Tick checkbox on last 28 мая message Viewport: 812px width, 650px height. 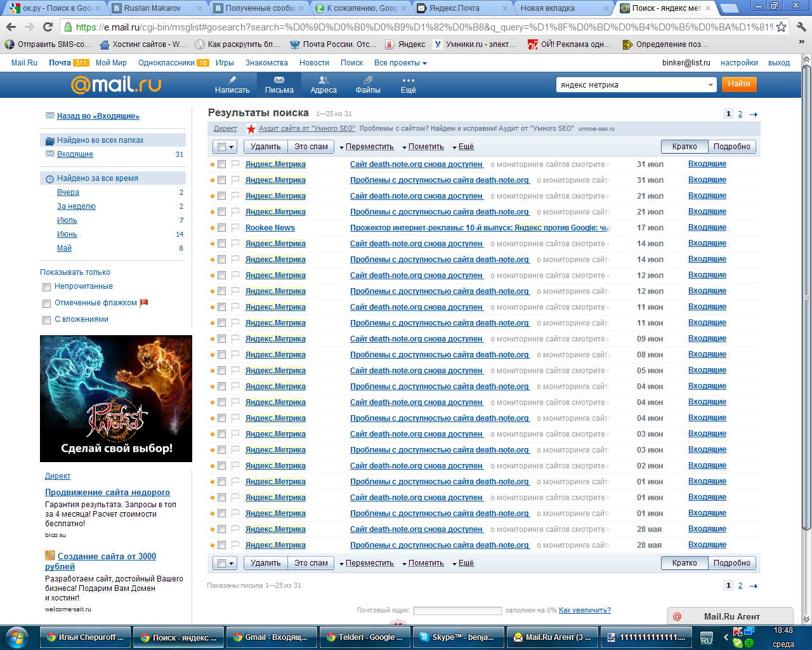pos(221,545)
